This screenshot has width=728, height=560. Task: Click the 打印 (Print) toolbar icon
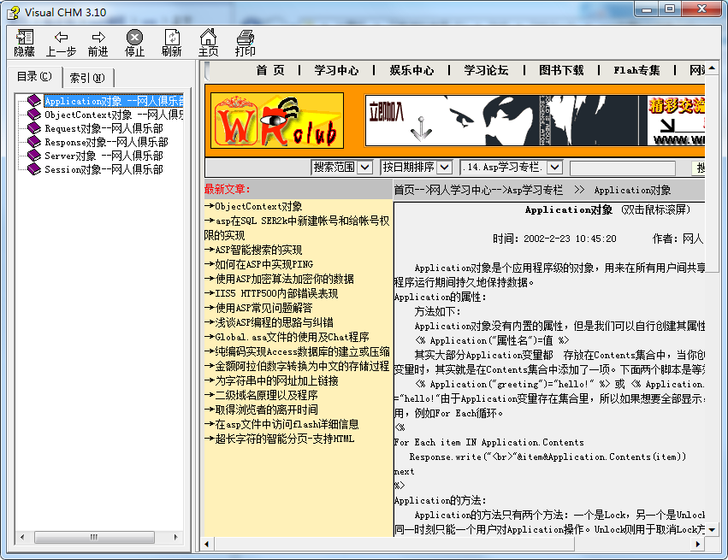246,38
